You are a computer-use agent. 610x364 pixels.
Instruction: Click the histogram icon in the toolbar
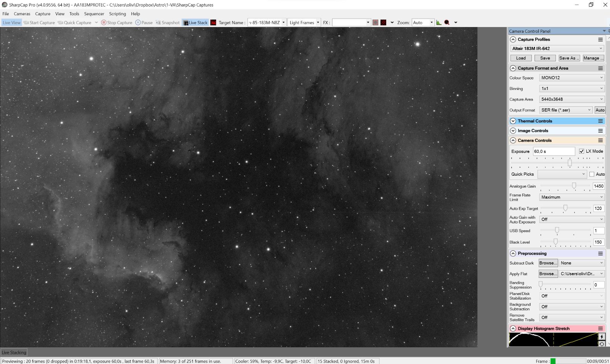439,22
